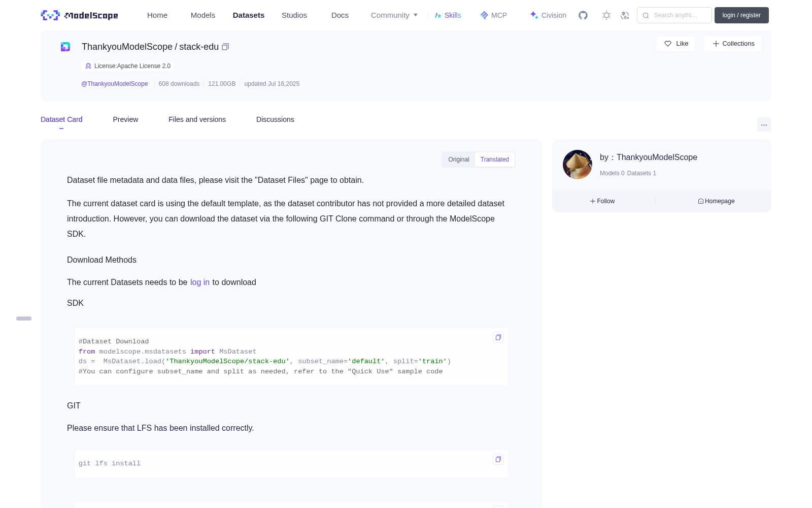This screenshot has width=812, height=508.
Task: Open the MCP page
Action: pos(494,15)
